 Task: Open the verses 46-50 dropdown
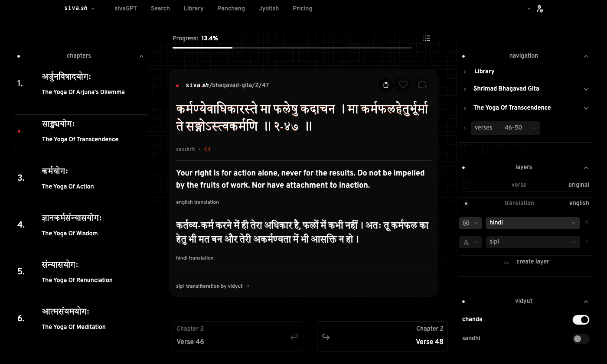506,128
